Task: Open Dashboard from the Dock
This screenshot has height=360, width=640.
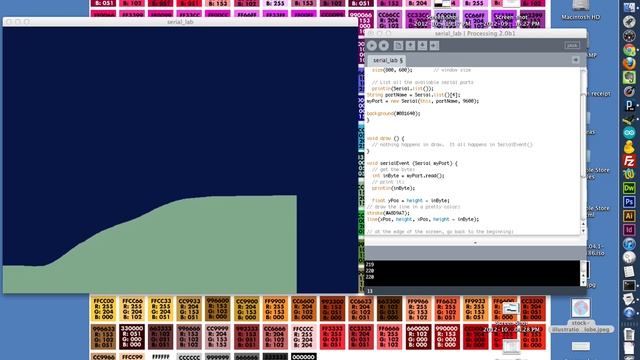Action: point(629,36)
